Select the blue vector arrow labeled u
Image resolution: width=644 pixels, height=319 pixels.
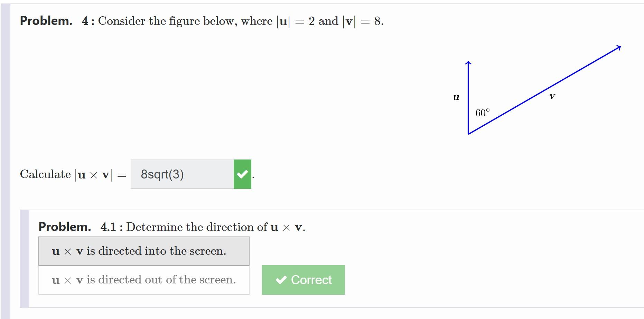469,97
